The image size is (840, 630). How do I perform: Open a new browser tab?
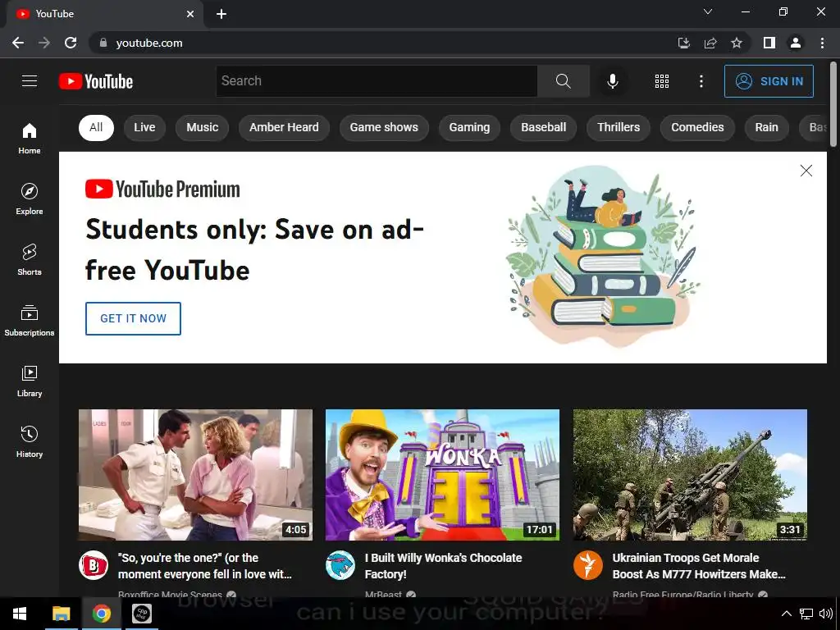click(x=221, y=14)
